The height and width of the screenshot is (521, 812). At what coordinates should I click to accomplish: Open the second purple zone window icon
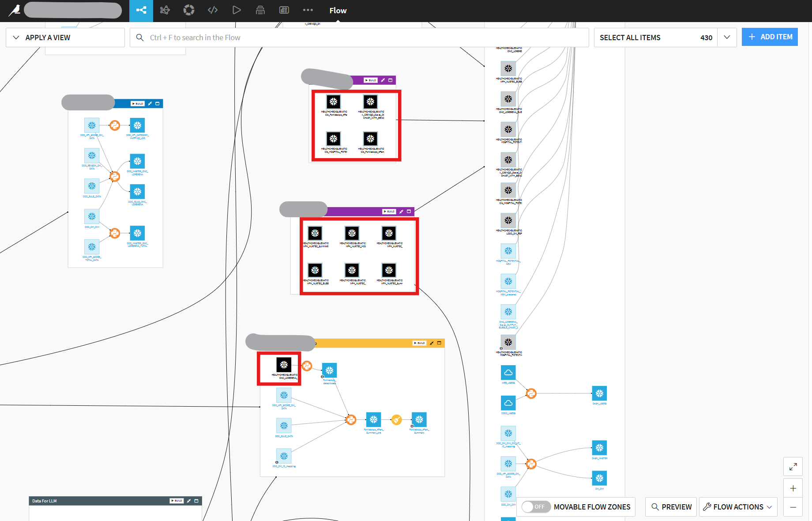(409, 211)
